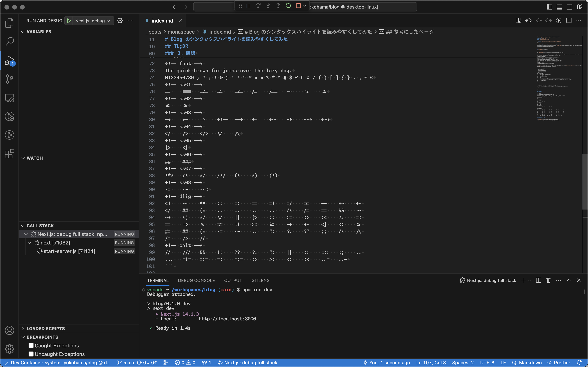Image resolution: width=588 pixels, height=367 pixels.
Task: Click Step Into in debug toolbar
Action: [268, 6]
